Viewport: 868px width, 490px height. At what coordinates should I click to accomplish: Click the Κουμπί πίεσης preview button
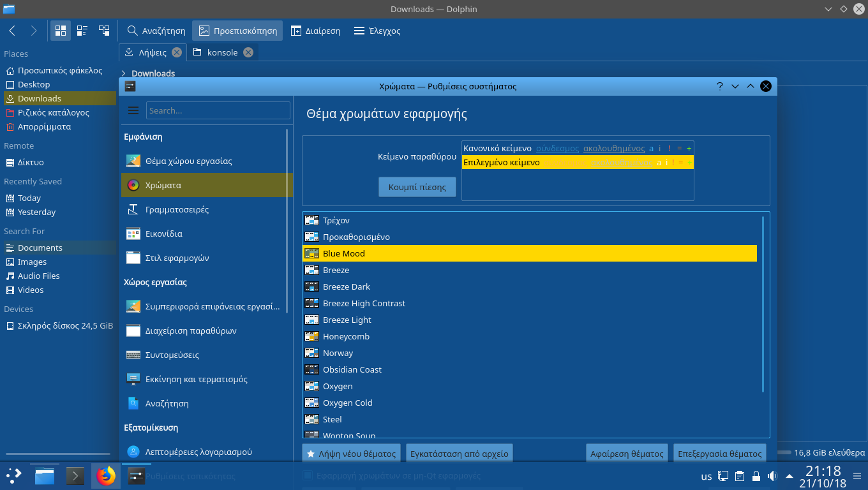pos(417,187)
